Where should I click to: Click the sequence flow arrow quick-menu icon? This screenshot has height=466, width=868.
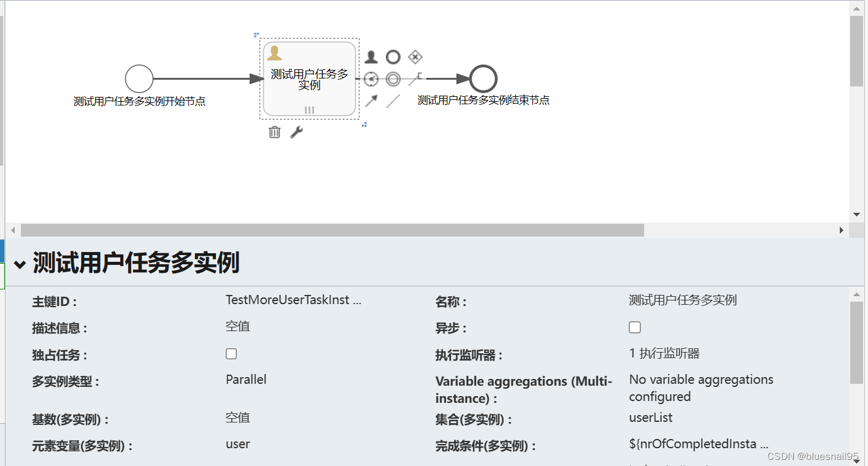[371, 101]
